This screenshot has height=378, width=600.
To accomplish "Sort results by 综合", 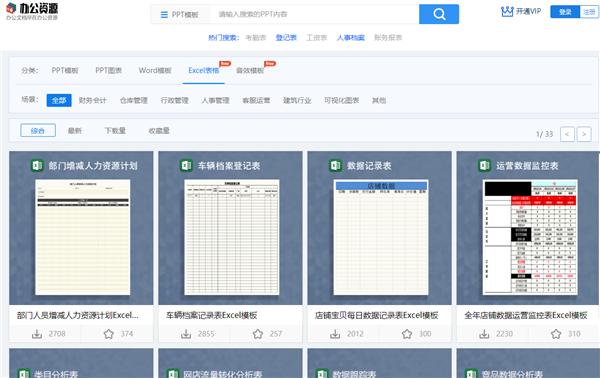I will coord(38,130).
